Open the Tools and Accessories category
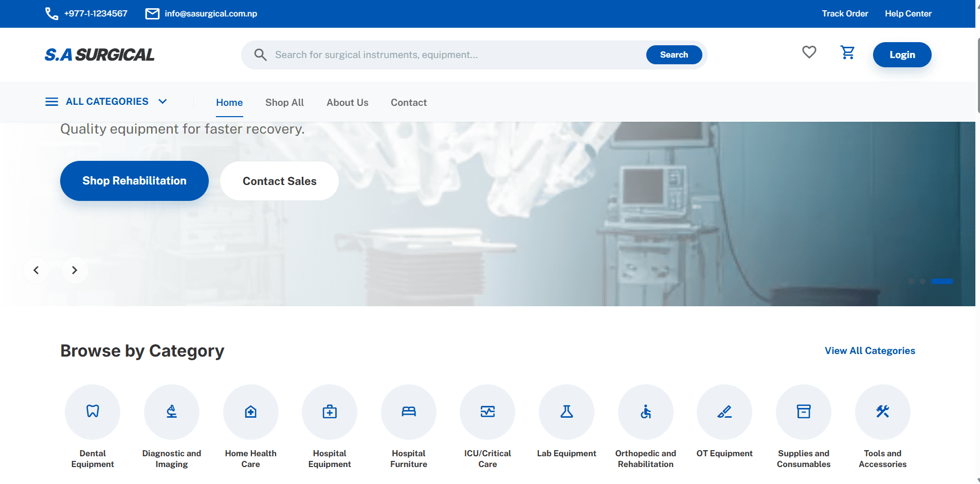Screen dimensions: 980x484 click(882, 412)
